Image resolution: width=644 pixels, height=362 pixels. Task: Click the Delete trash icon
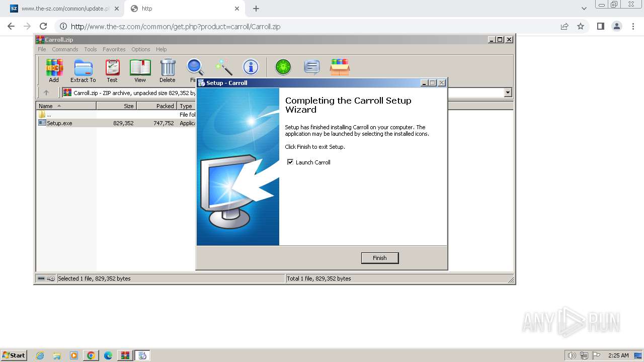(x=168, y=70)
